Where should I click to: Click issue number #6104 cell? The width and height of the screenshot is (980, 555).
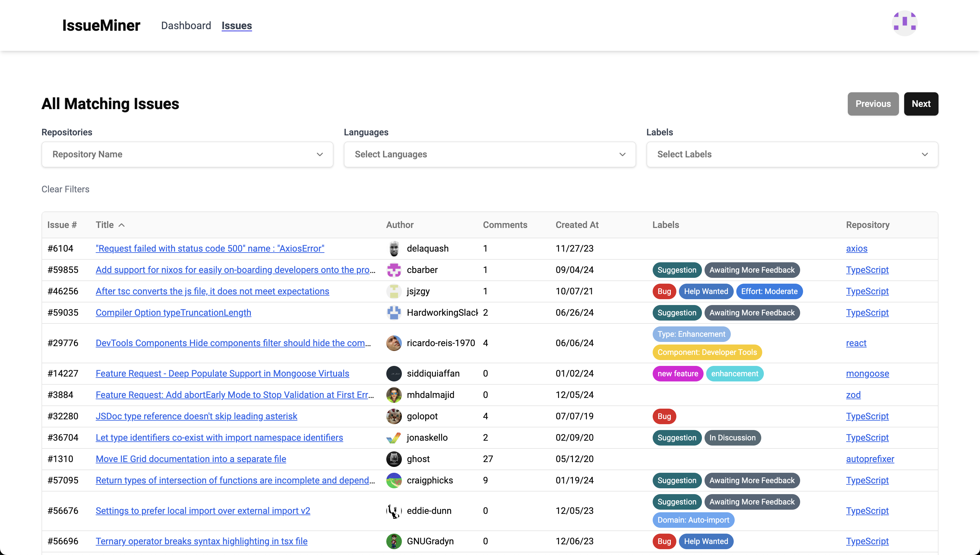(x=60, y=249)
